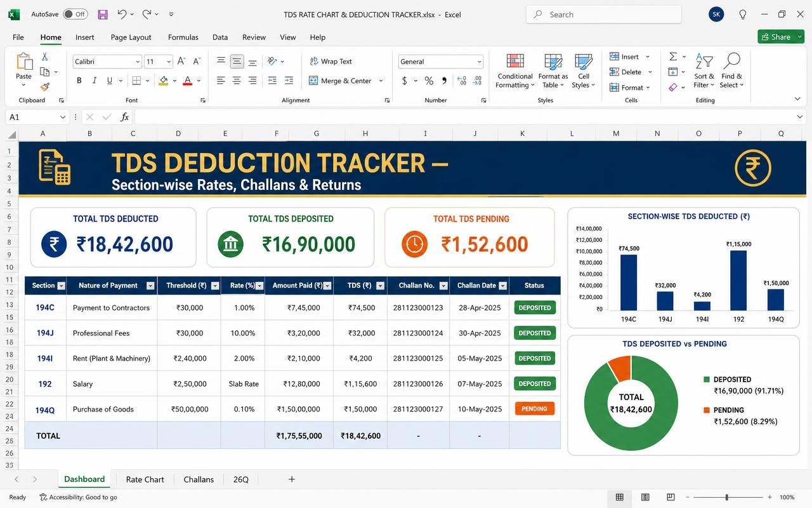The height and width of the screenshot is (508, 812).
Task: Click the Copy icon in Clipboard group
Action: click(45, 72)
